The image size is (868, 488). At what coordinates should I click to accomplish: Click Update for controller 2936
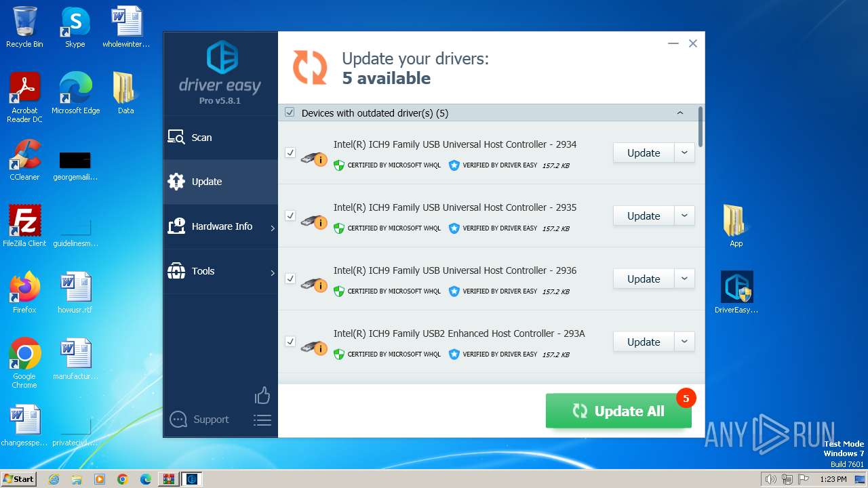[644, 279]
